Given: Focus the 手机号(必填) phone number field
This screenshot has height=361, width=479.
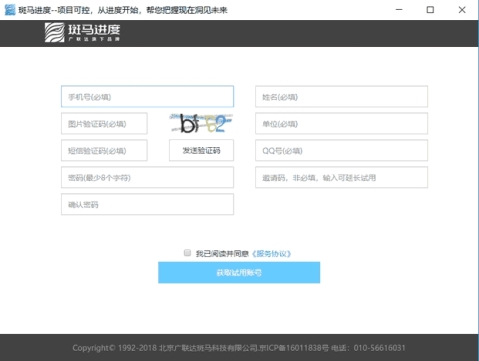Looking at the screenshot, I should click(147, 97).
